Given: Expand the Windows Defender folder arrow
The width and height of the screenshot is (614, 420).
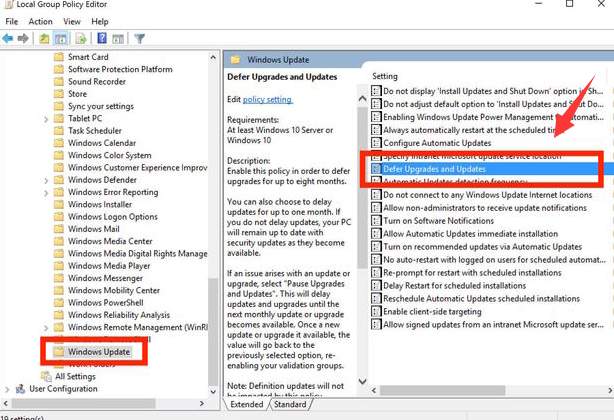Looking at the screenshot, I should 46,180.
